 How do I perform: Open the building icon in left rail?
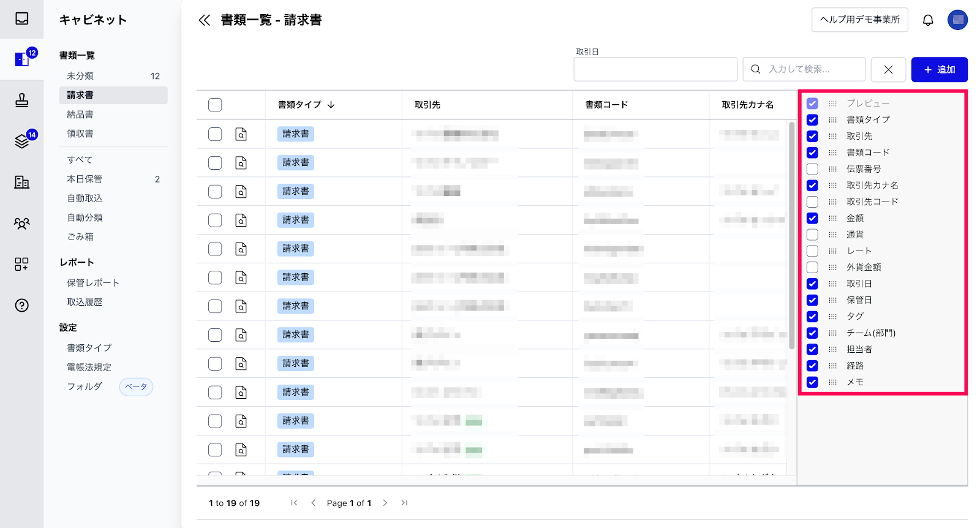pyautogui.click(x=22, y=182)
